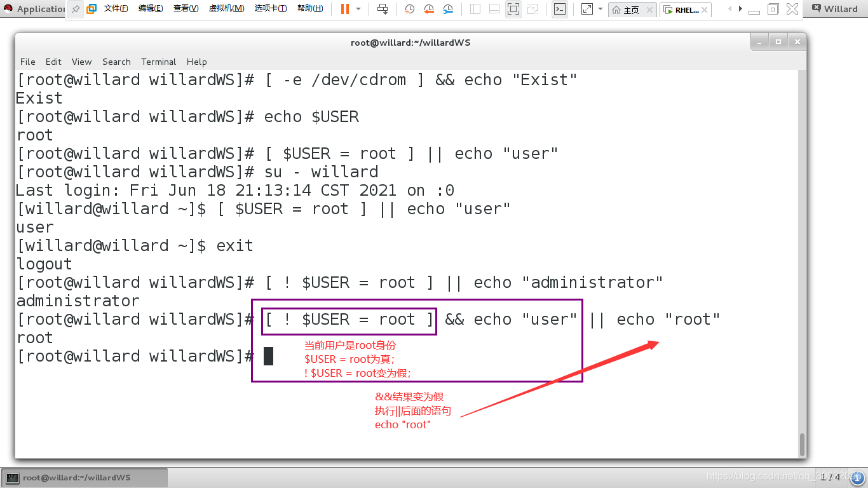The image size is (868, 488).
Task: Toggle full screen mode
Action: coord(513,10)
